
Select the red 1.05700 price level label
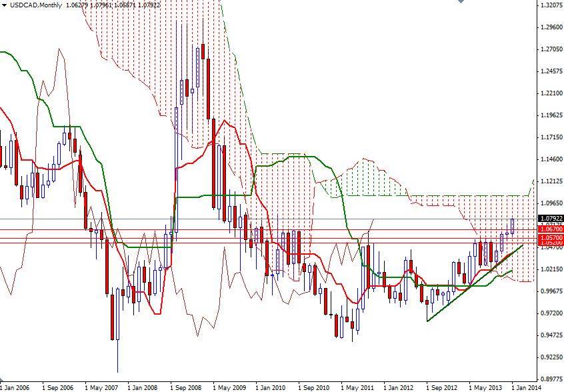551,237
